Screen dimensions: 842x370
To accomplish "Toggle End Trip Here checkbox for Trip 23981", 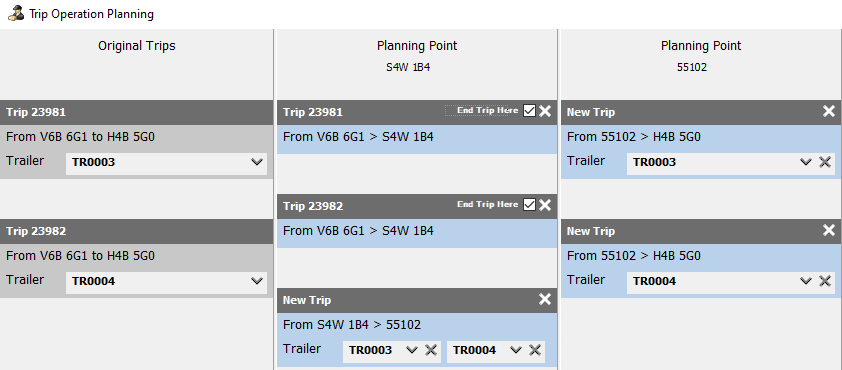I will [x=529, y=111].
